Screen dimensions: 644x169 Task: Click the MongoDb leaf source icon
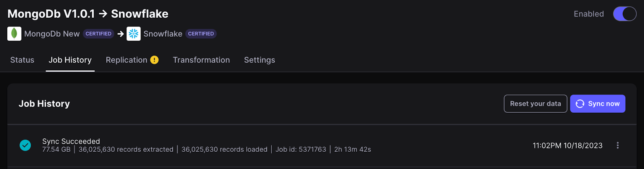click(x=14, y=34)
